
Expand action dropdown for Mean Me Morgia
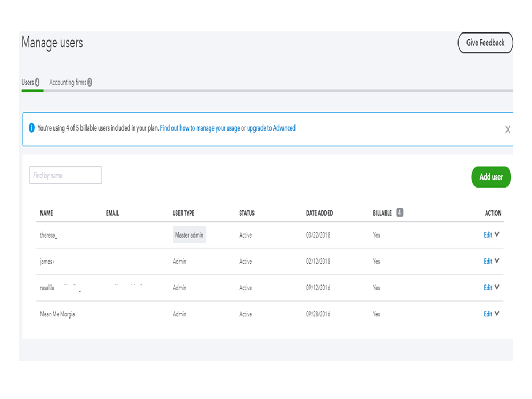pyautogui.click(x=497, y=314)
